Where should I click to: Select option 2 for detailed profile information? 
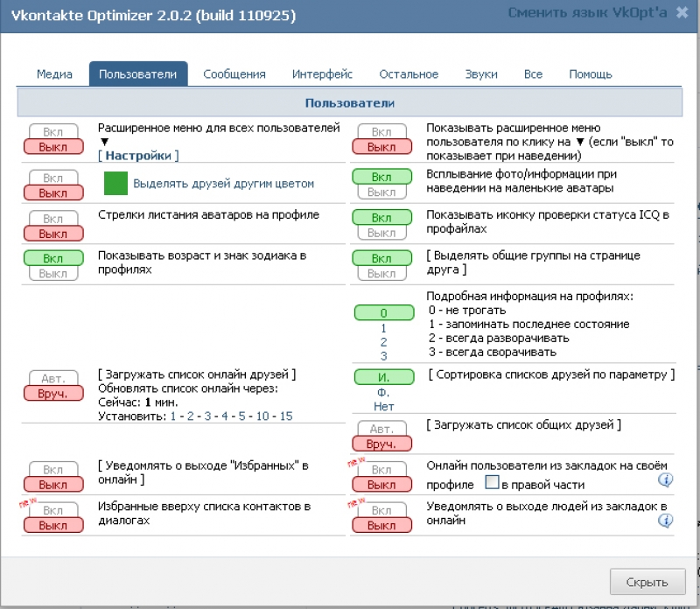click(383, 342)
